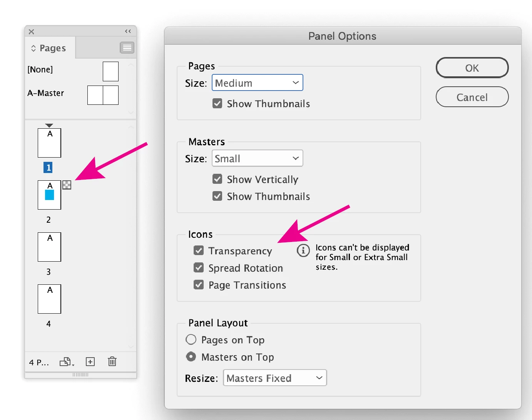Viewport: 532px width, 420px height.
Task: Click the A-Master spread thumbnail
Action: (103, 95)
